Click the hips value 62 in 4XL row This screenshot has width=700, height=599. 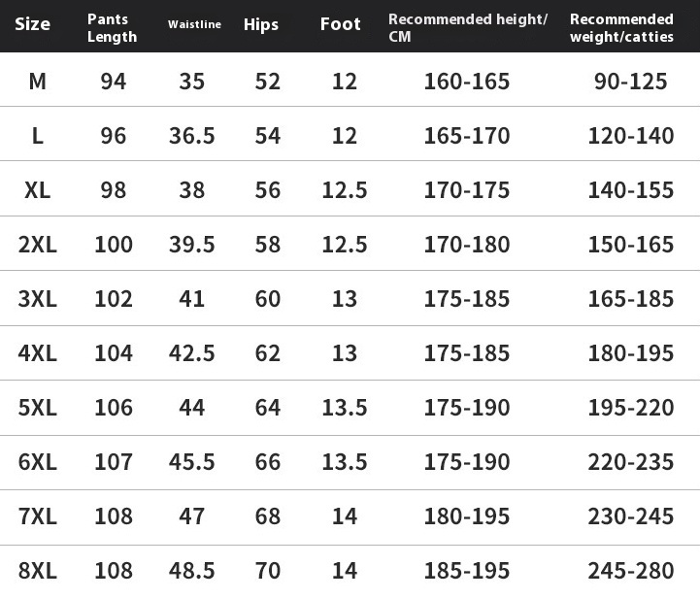(267, 353)
